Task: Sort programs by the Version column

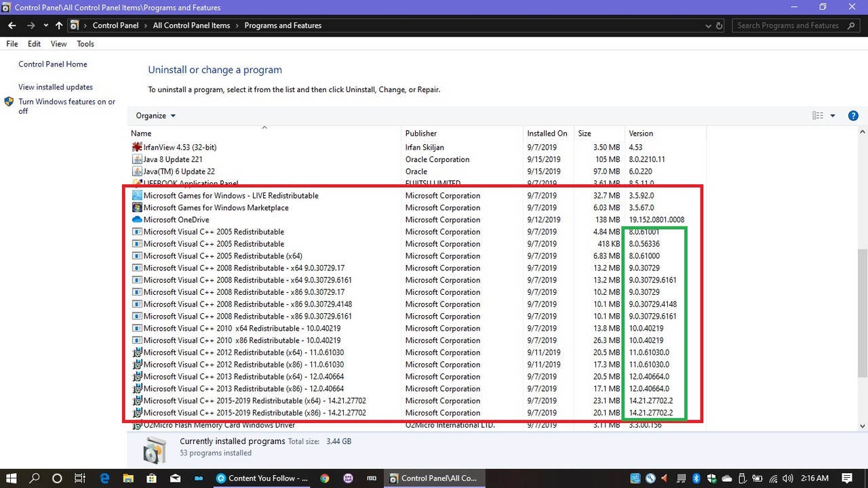Action: coord(665,134)
